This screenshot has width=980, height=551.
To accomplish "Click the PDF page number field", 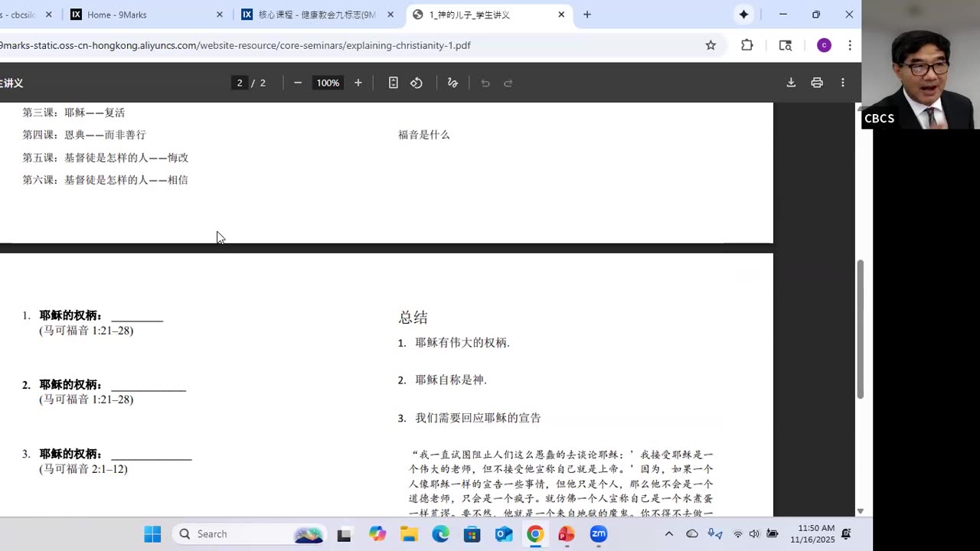I will tap(240, 83).
